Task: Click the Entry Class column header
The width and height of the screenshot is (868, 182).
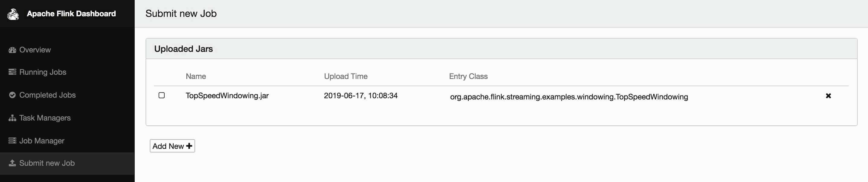Action: click(468, 76)
